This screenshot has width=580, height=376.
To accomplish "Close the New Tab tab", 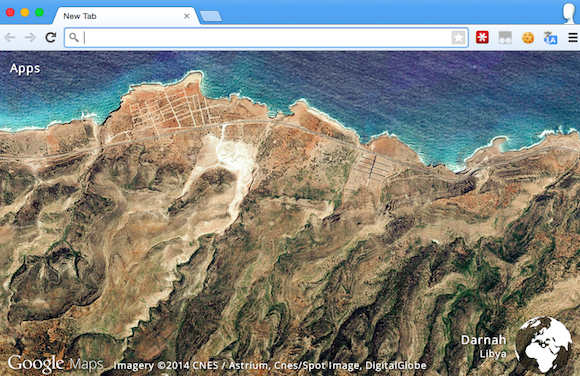I will tap(187, 16).
